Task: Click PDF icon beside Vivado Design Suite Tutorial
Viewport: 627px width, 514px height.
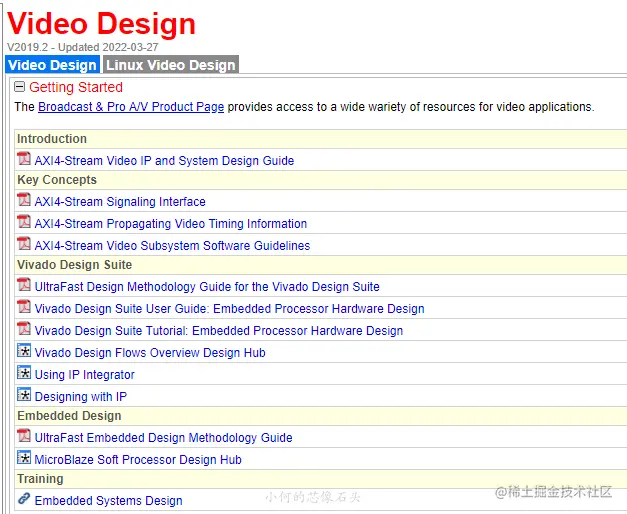Action: 24,328
